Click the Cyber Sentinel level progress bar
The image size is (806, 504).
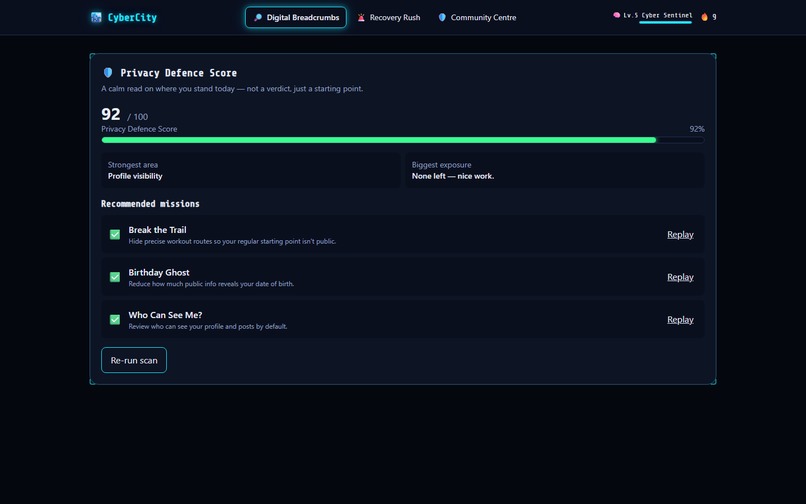[x=665, y=22]
